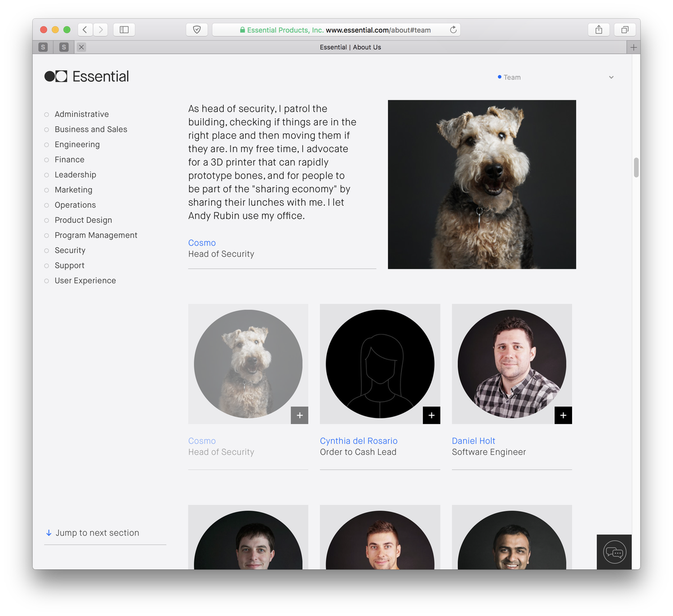
Task: Click Cosmo's circular thumbnail photo
Action: [248, 364]
